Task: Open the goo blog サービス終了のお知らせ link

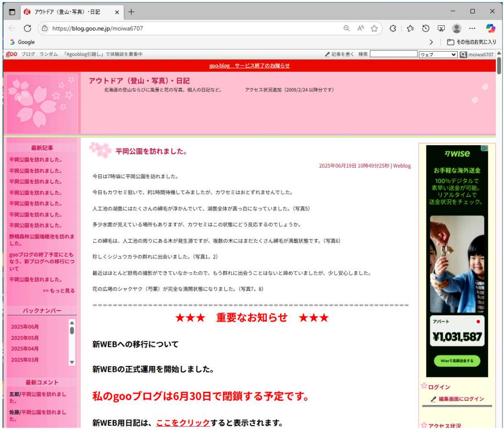Action: tap(249, 65)
